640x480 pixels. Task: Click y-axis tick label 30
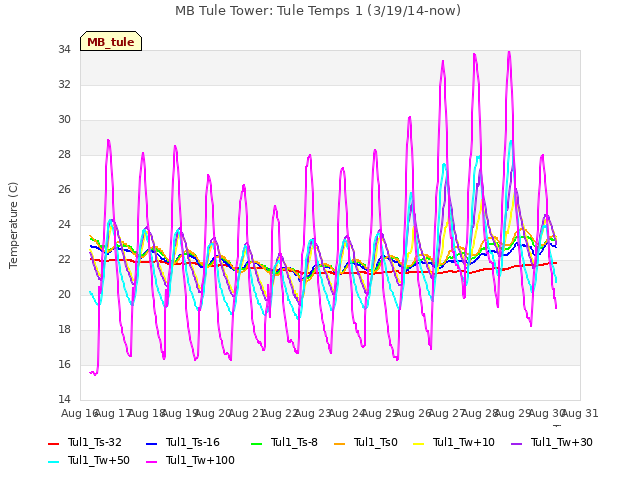[x=64, y=120]
